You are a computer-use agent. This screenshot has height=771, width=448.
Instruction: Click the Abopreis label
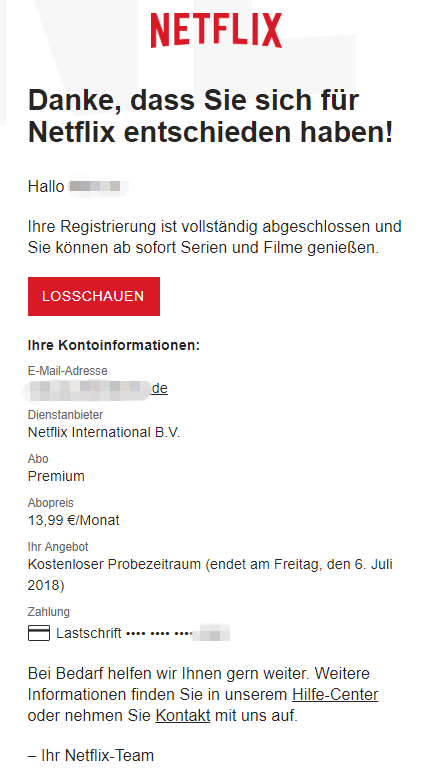pos(51,503)
